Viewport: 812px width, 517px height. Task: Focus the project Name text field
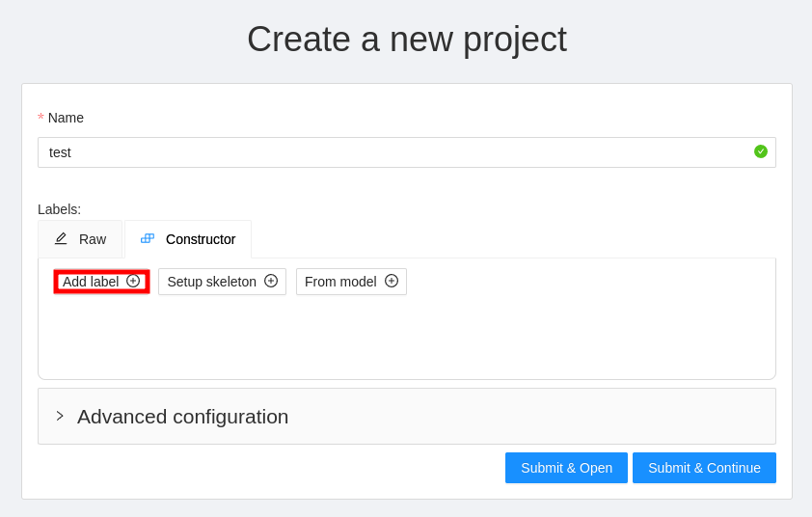click(x=386, y=152)
